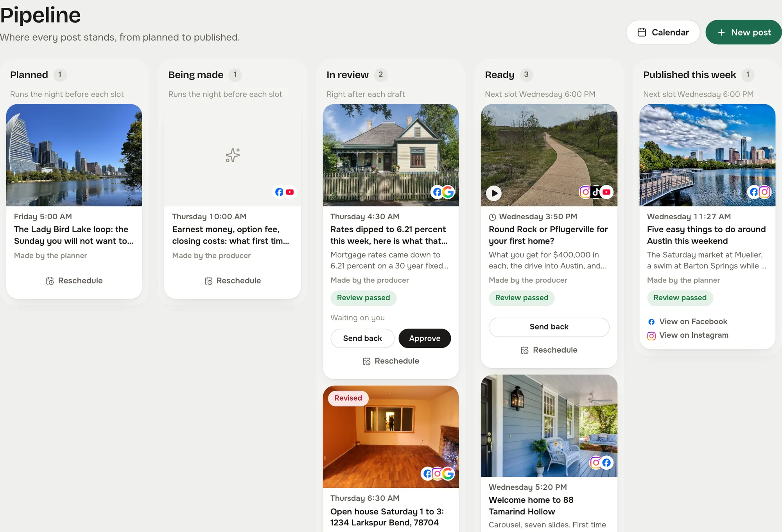Viewport: 782px width, 532px height.
Task: Click the Instagram icon on Tamarind Hollow card
Action: tap(596, 463)
